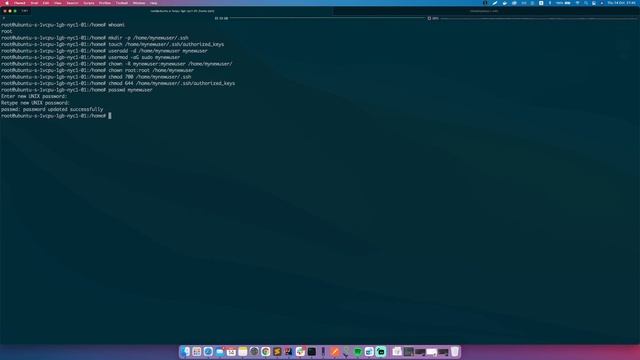Open Finder from the Dock
This screenshot has width=640, height=360.
tap(185, 351)
